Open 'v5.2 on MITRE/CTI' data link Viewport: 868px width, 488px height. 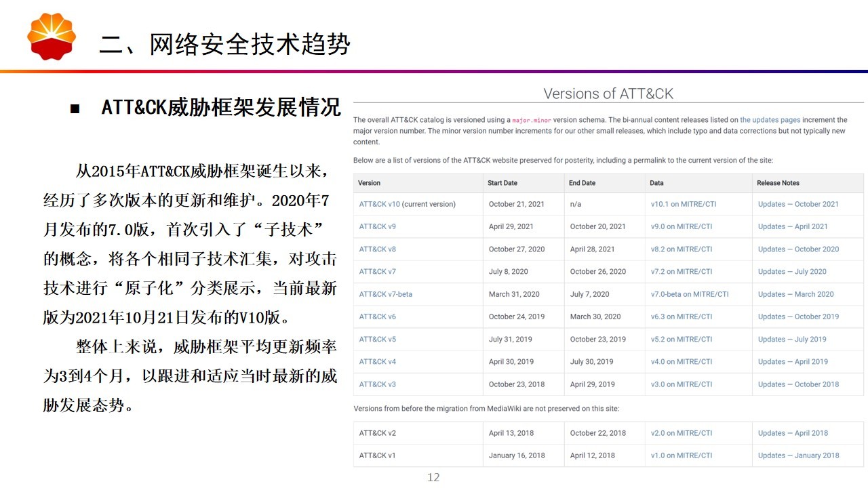tap(682, 340)
